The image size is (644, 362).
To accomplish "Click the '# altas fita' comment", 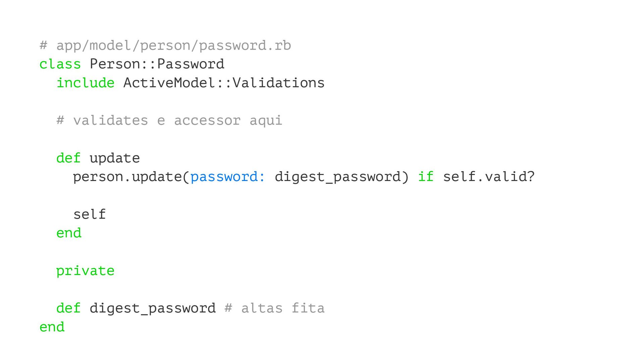I will pos(274,308).
